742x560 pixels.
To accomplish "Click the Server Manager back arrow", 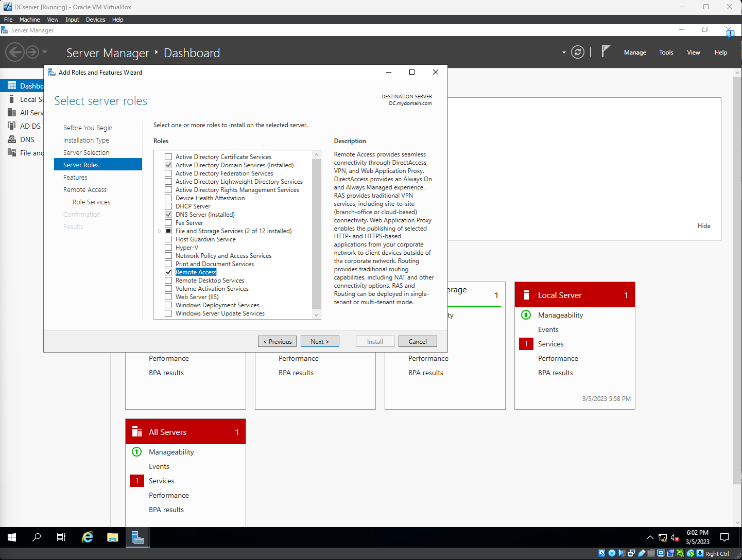I will click(15, 52).
